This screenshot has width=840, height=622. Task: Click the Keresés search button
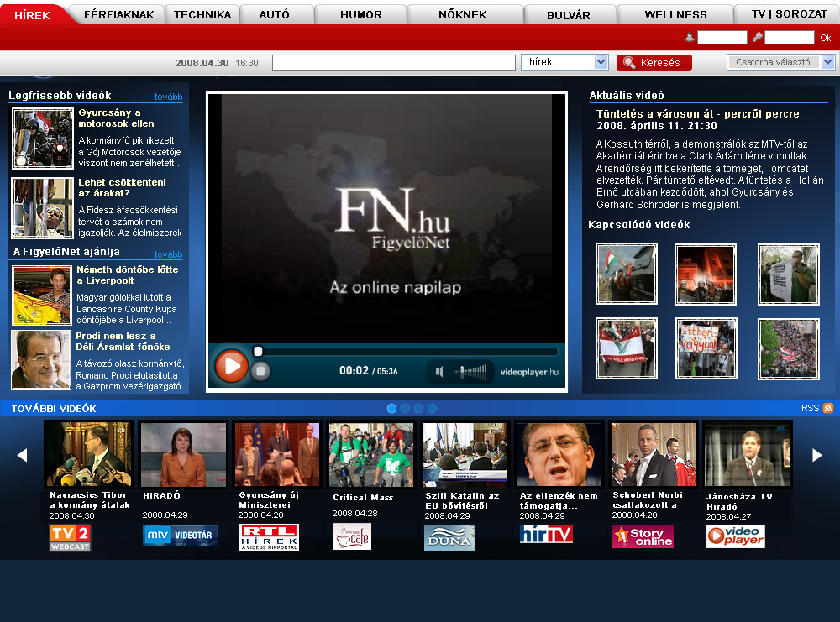pyautogui.click(x=654, y=63)
